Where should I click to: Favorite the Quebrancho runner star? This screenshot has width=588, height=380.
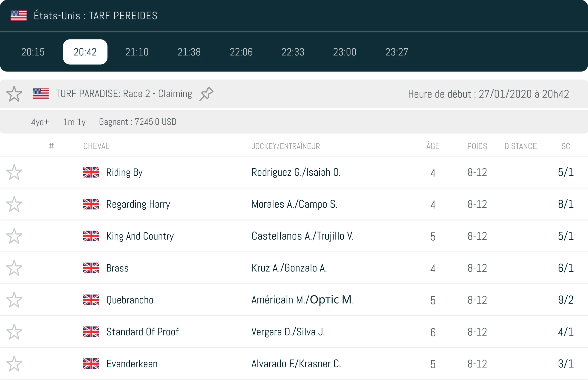tap(14, 300)
